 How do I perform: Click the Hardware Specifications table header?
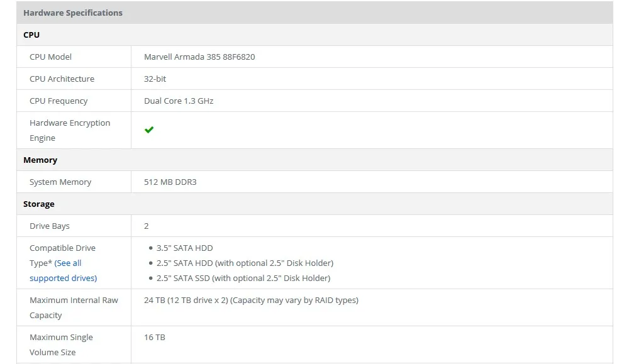(73, 13)
